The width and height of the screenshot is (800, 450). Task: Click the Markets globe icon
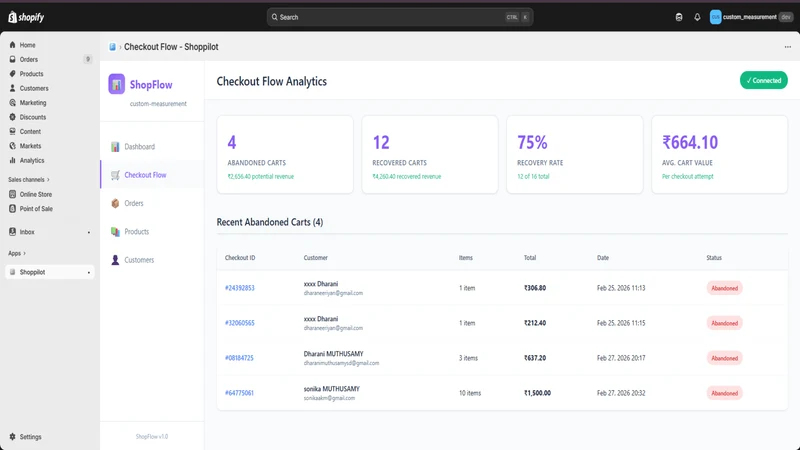(x=12, y=146)
